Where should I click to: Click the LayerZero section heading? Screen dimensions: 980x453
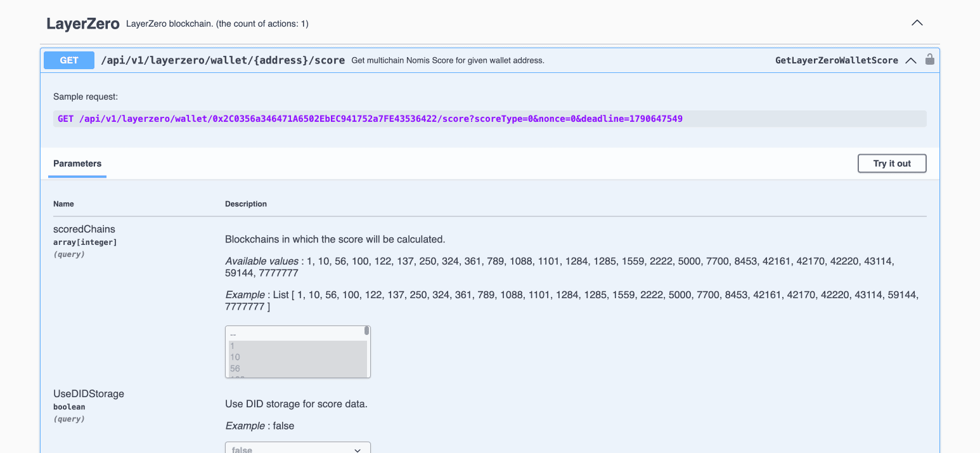click(82, 23)
